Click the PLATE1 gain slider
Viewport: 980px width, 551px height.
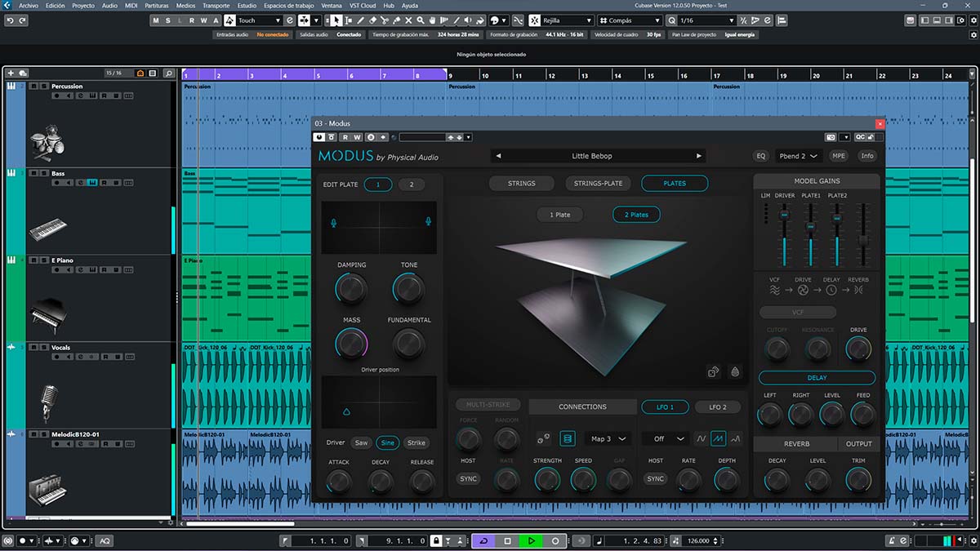[810, 234]
